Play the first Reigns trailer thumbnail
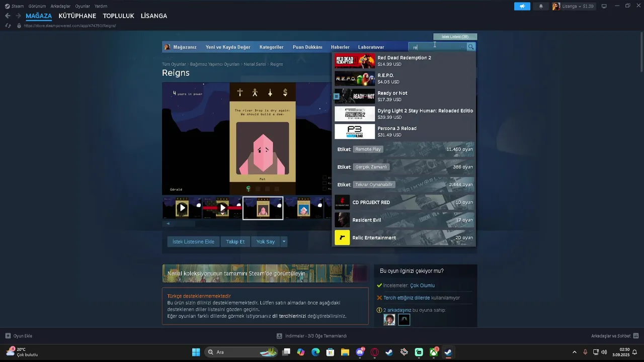Viewport: 644px width, 362px height. click(x=182, y=208)
